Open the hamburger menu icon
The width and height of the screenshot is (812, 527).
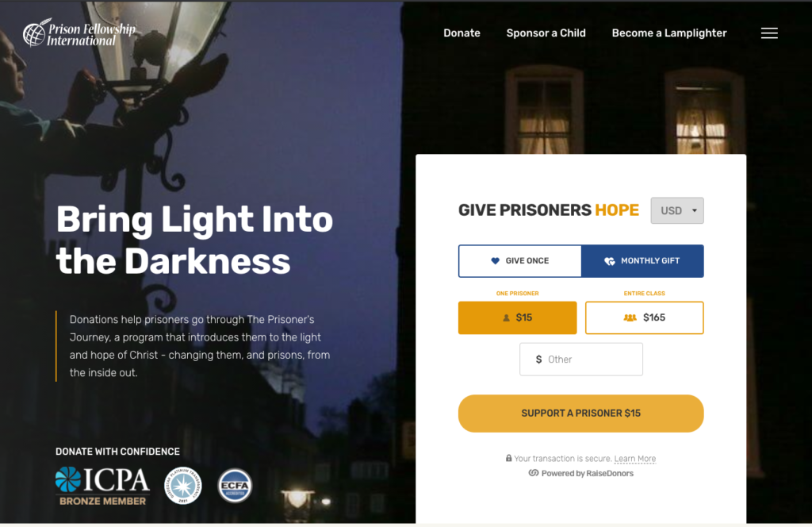click(769, 33)
